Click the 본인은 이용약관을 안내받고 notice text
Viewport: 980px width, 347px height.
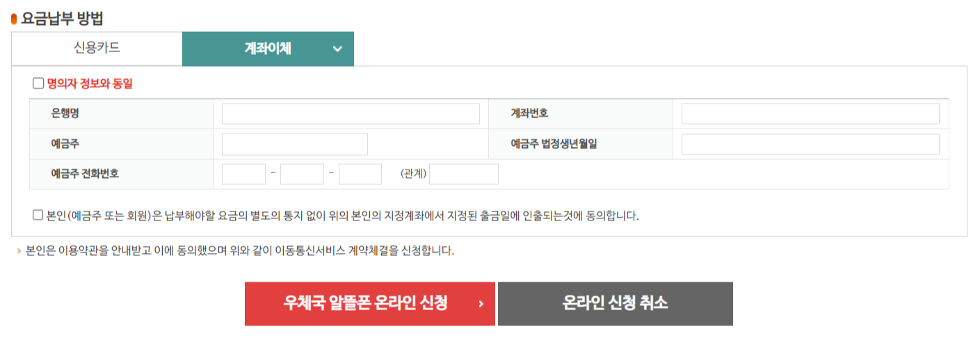[239, 250]
